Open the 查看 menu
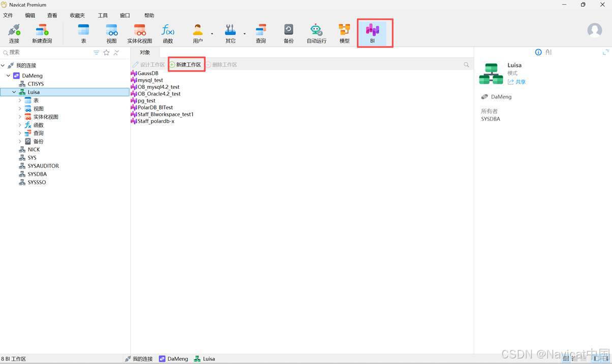 tap(52, 15)
